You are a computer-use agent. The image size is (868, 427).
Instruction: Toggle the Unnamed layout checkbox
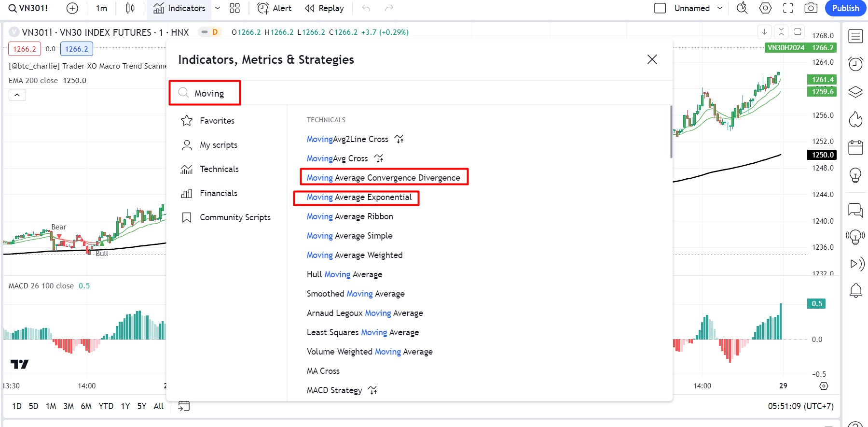[660, 8]
